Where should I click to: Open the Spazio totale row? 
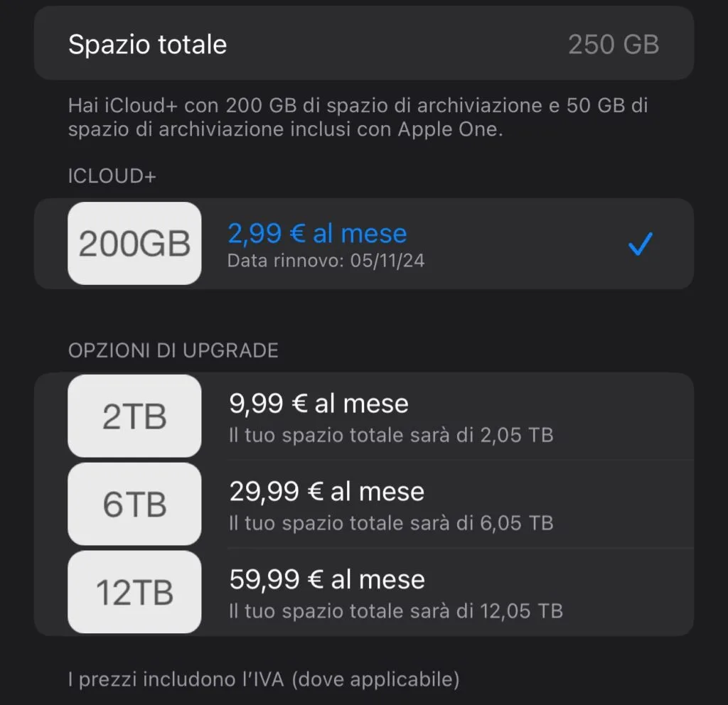tap(364, 44)
